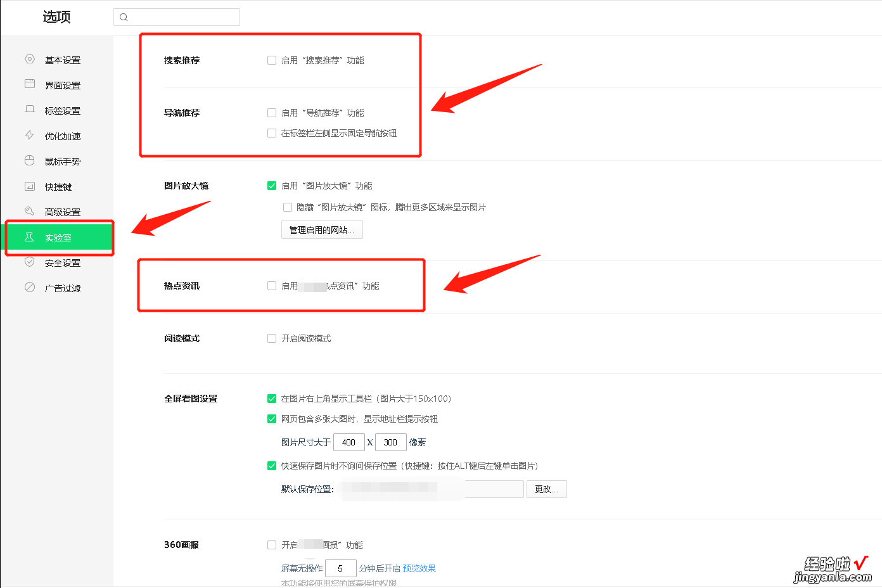Uncheck 快速保存图片时不询问保存位置
The image size is (882, 588).
click(272, 466)
